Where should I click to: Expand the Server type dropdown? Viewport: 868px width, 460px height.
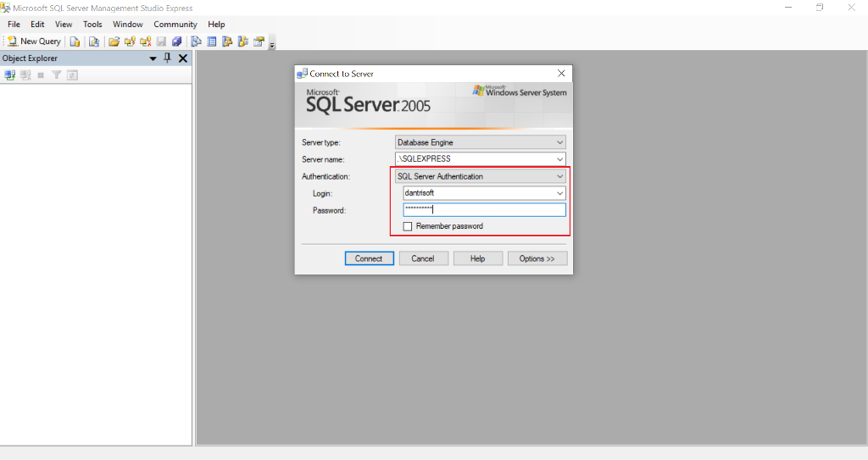559,142
